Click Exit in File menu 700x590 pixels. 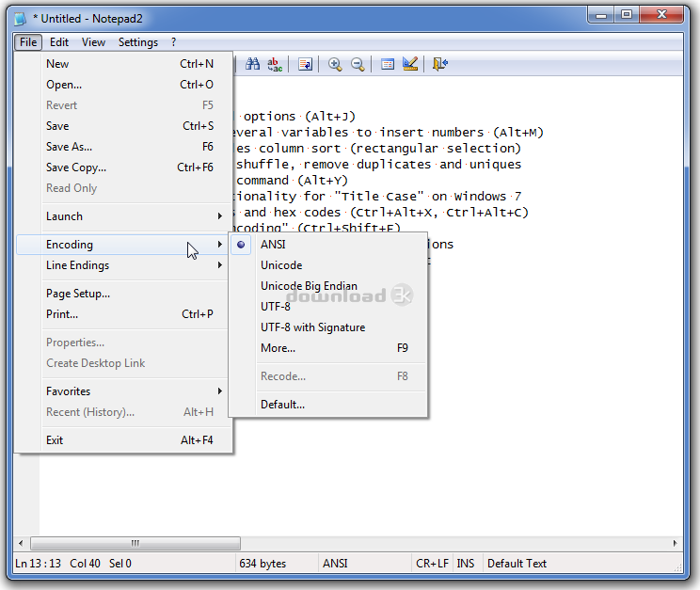123,440
